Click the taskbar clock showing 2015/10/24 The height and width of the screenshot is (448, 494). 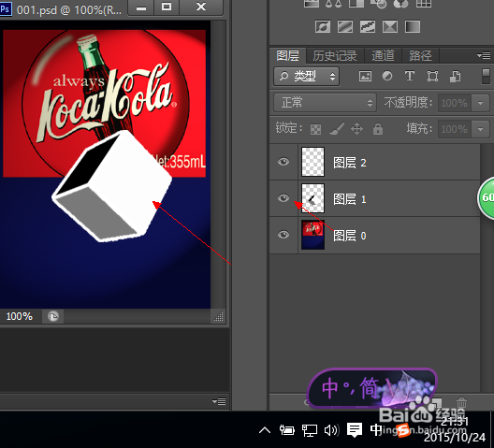(x=455, y=429)
